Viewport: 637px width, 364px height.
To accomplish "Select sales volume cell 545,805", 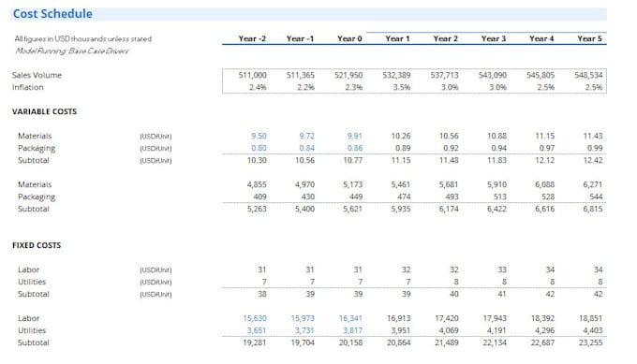I will (x=541, y=75).
